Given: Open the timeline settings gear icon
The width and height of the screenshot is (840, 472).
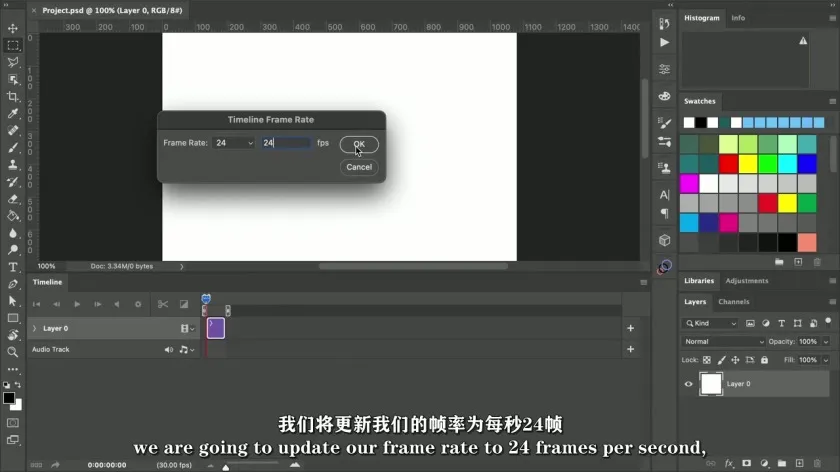Looking at the screenshot, I should (x=138, y=304).
